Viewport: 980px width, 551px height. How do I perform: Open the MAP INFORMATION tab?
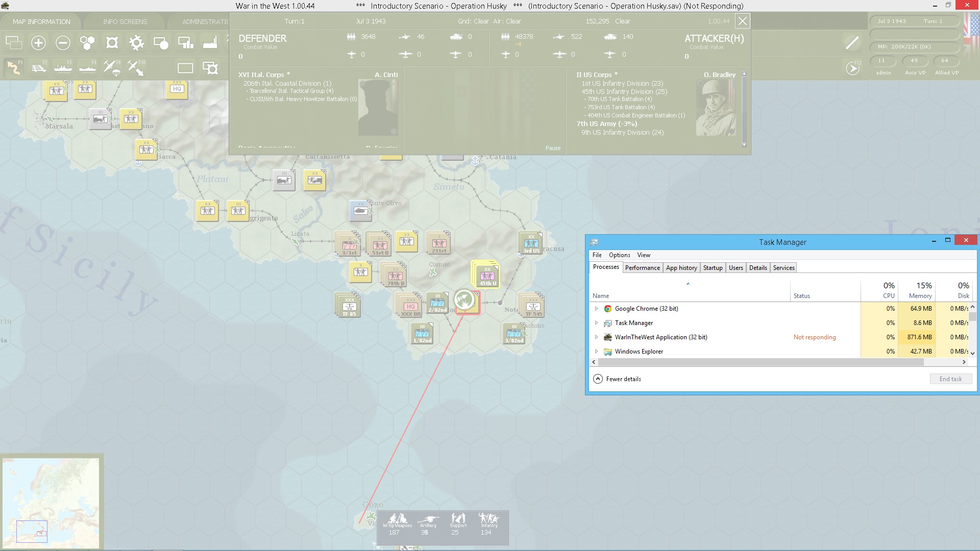41,21
